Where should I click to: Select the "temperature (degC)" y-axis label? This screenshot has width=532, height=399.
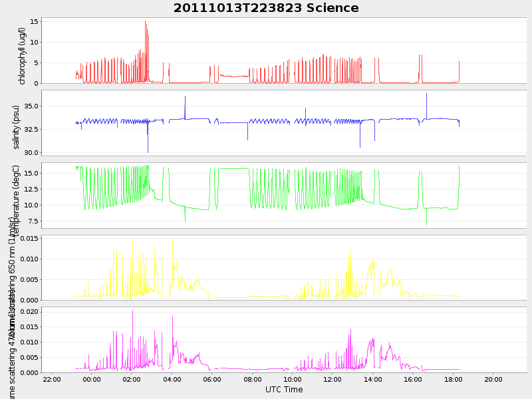coord(16,200)
